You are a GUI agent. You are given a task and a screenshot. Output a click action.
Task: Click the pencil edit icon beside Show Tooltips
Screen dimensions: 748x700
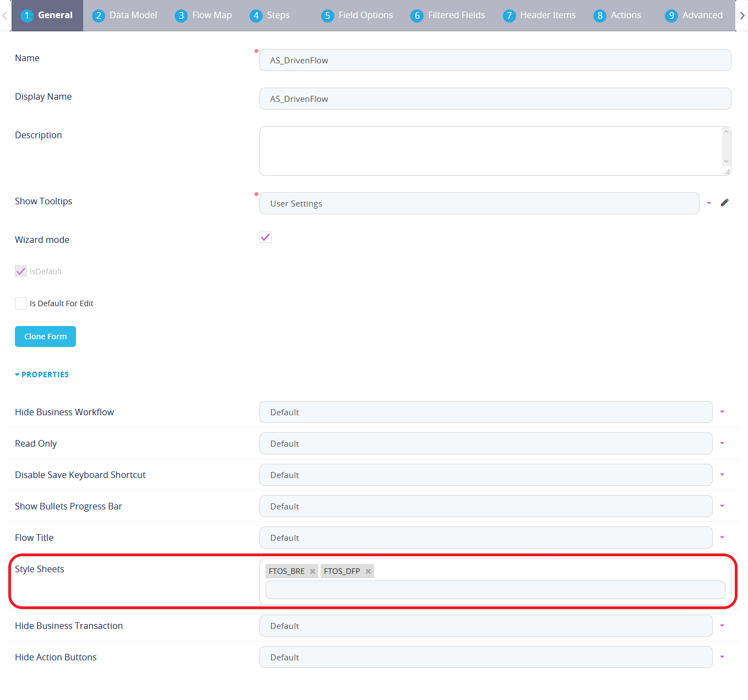pos(724,203)
